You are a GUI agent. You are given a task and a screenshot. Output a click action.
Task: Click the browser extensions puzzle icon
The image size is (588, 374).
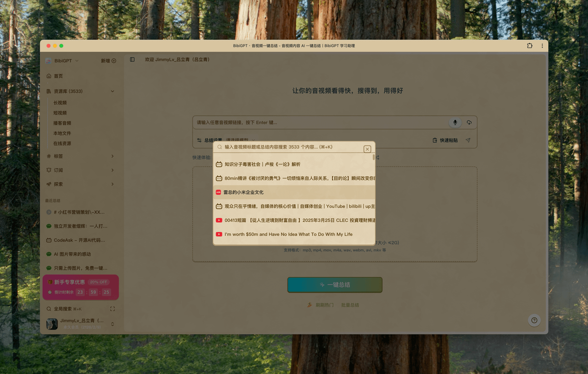click(x=530, y=46)
